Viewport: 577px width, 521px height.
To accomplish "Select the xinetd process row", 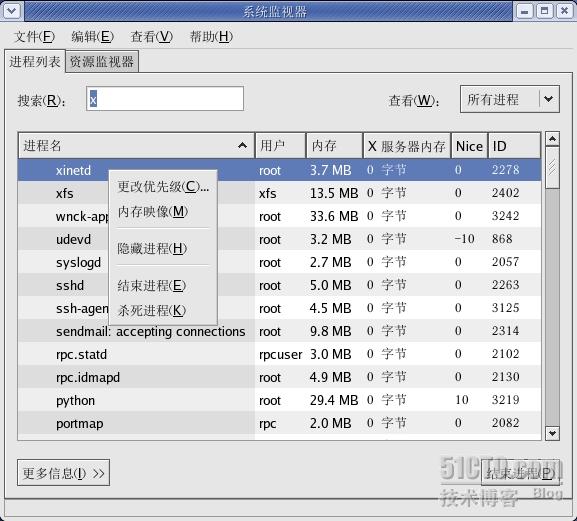I will coord(280,170).
